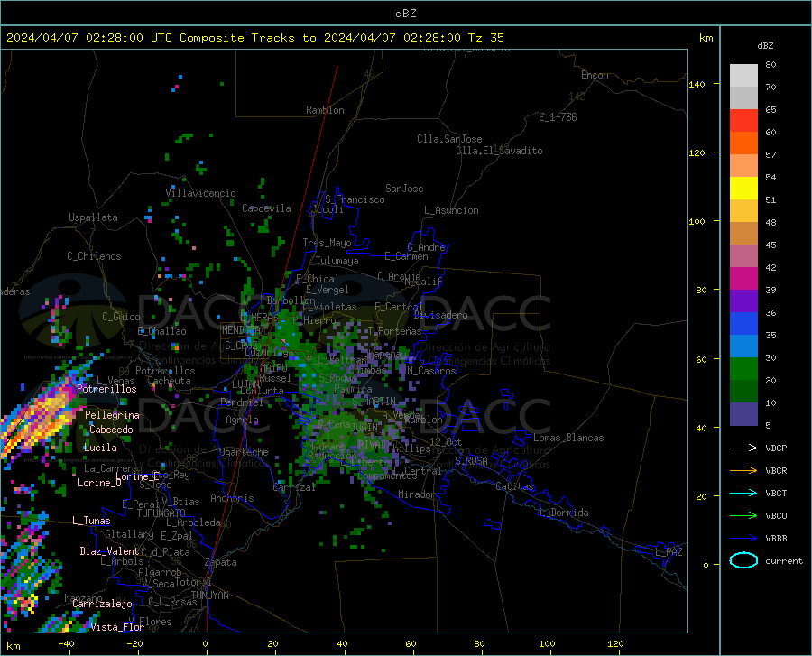Select the light gray 80 dBZ swatch
Screen dimensions: 812x656
pos(743,75)
